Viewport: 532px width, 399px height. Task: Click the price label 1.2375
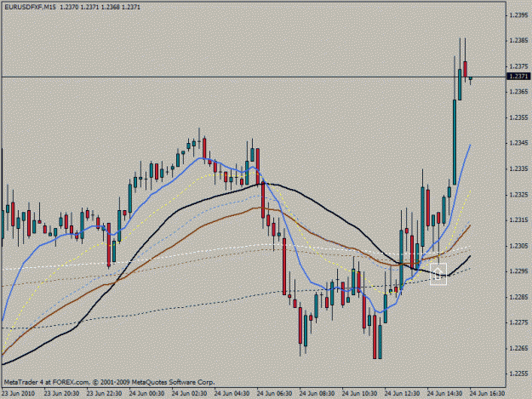pyautogui.click(x=519, y=66)
